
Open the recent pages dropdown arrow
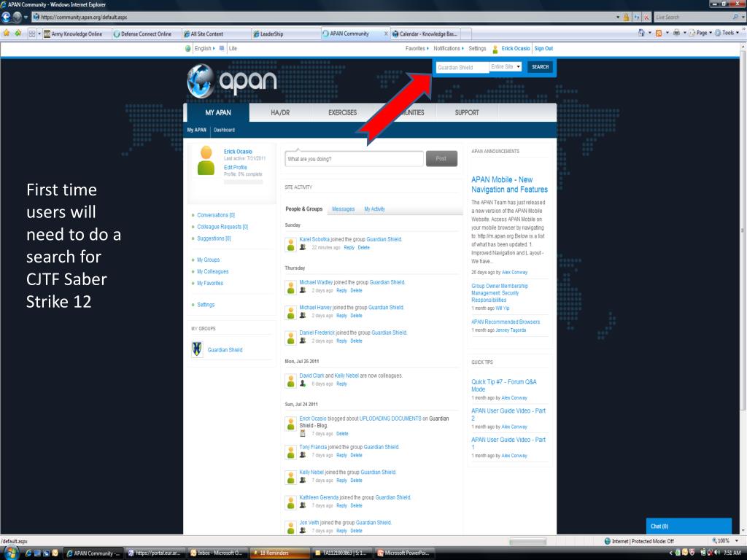[26, 17]
